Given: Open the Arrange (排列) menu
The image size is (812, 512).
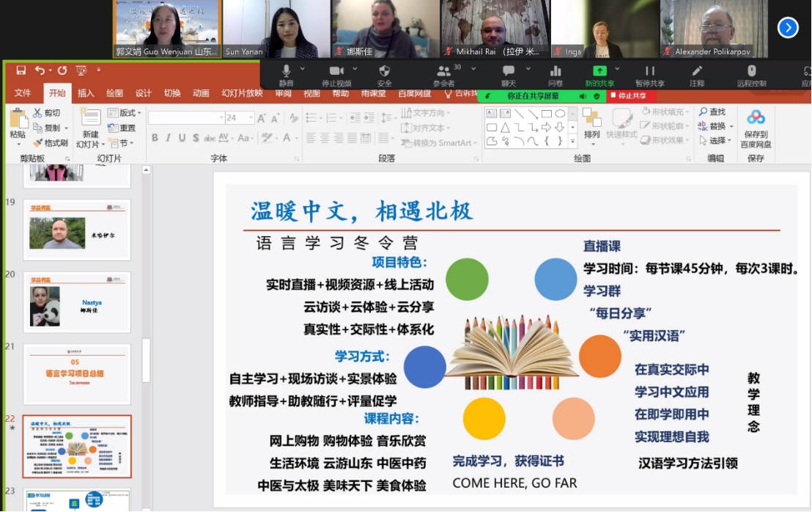Looking at the screenshot, I should (591, 126).
